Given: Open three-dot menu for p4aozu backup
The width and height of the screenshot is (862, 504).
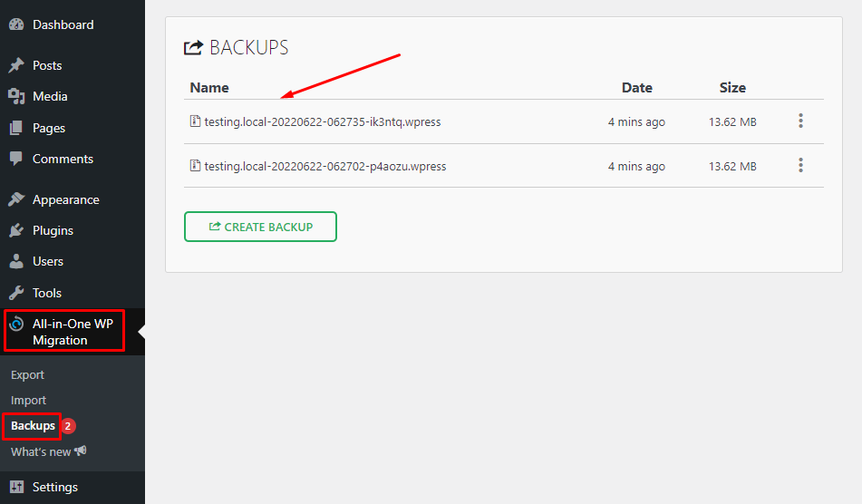Looking at the screenshot, I should [800, 165].
